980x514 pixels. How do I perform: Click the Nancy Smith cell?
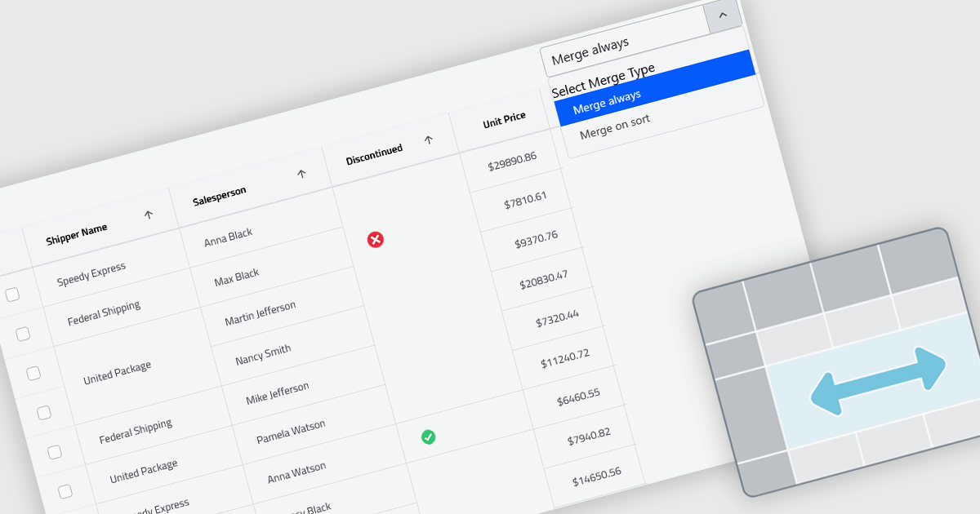tap(263, 354)
